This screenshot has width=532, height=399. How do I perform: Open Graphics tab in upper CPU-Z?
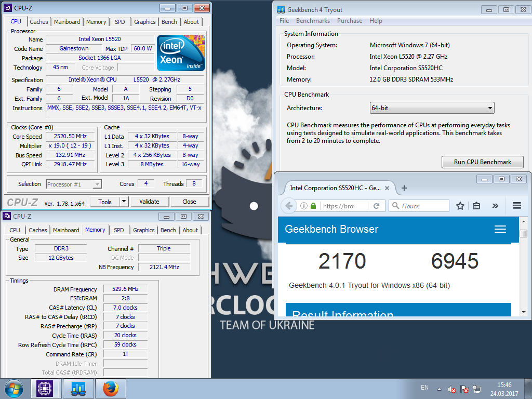click(144, 22)
